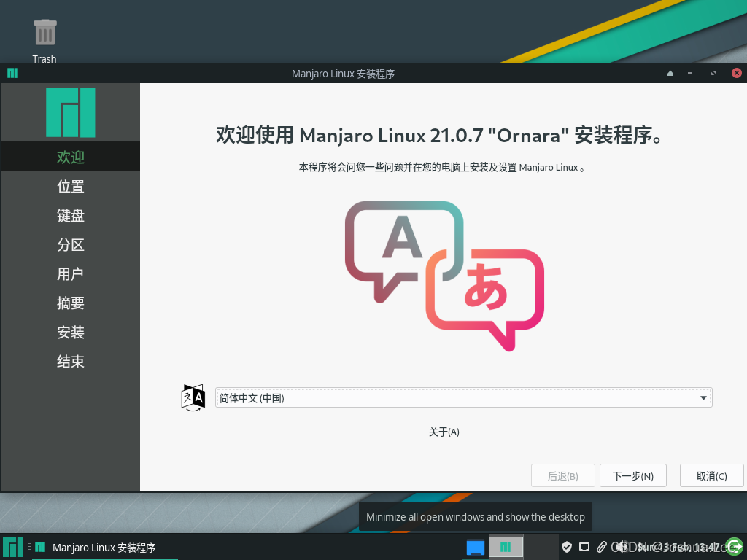747x560 pixels.
Task: Click the large speech bubbles language illustration
Action: (x=444, y=276)
